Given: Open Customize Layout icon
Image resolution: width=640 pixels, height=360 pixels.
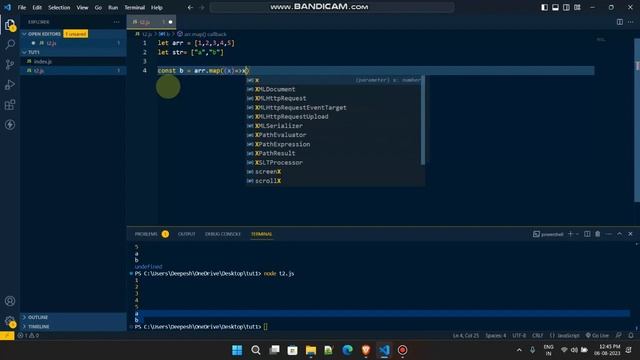Looking at the screenshot, I should pos(577,7).
